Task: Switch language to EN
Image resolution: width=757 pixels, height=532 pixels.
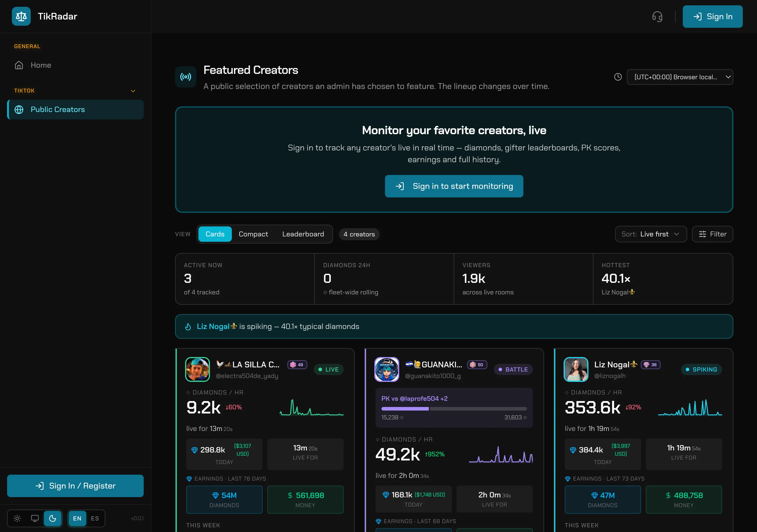Action: 77,518
